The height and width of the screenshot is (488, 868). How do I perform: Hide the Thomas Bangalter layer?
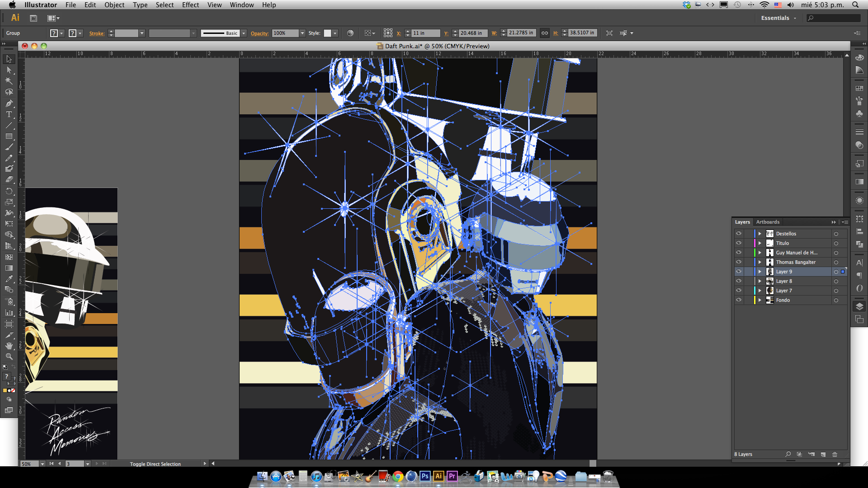(x=739, y=262)
